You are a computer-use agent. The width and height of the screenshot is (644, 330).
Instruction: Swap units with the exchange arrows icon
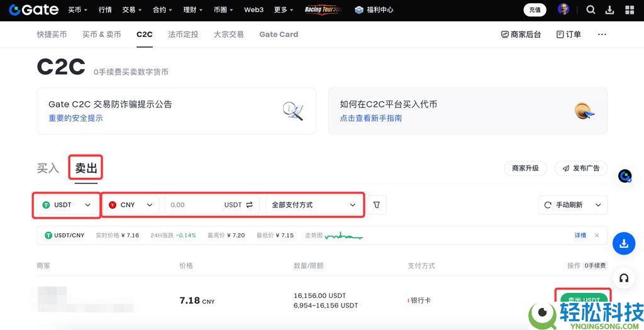coord(250,205)
